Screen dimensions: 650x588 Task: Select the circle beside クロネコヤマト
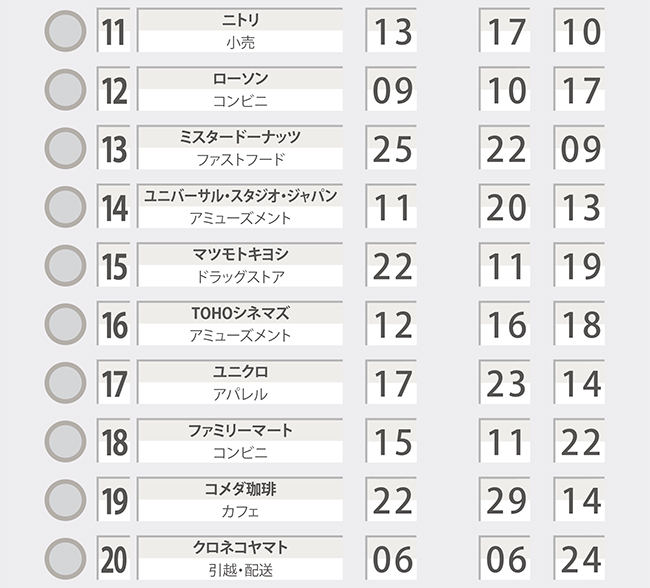65,559
